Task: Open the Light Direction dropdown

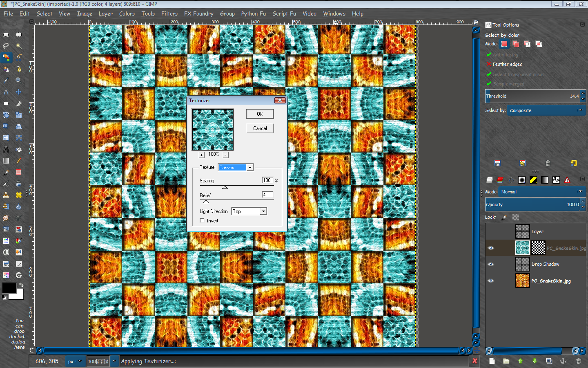Action: pyautogui.click(x=249, y=211)
